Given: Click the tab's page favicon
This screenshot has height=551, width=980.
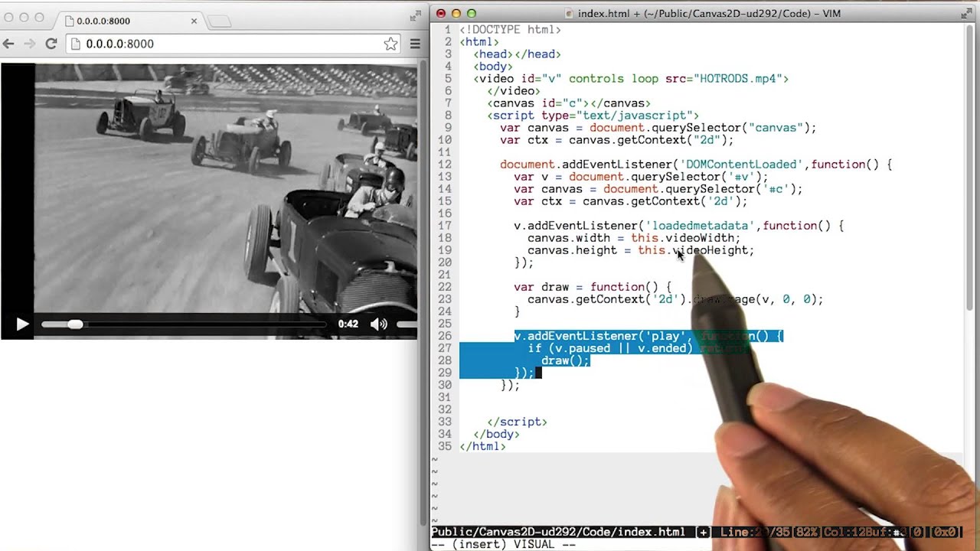Looking at the screenshot, I should (68, 21).
